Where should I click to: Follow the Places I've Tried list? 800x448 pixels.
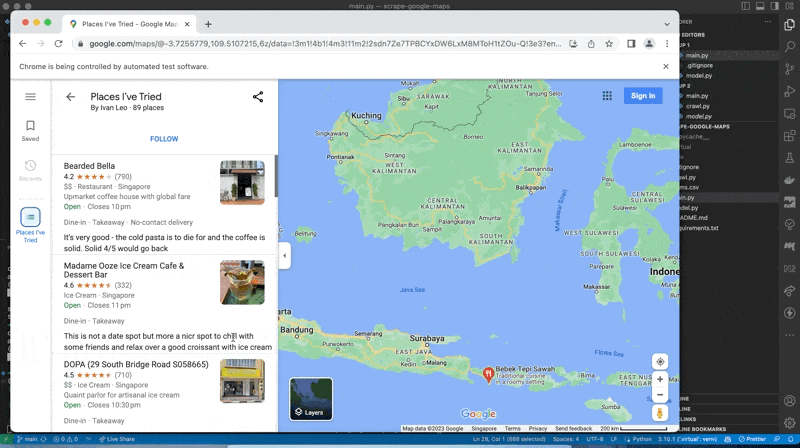[164, 139]
